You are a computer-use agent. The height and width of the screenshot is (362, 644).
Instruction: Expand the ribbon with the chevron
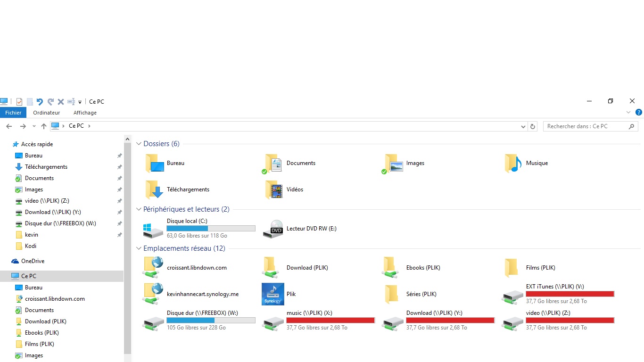(628, 113)
